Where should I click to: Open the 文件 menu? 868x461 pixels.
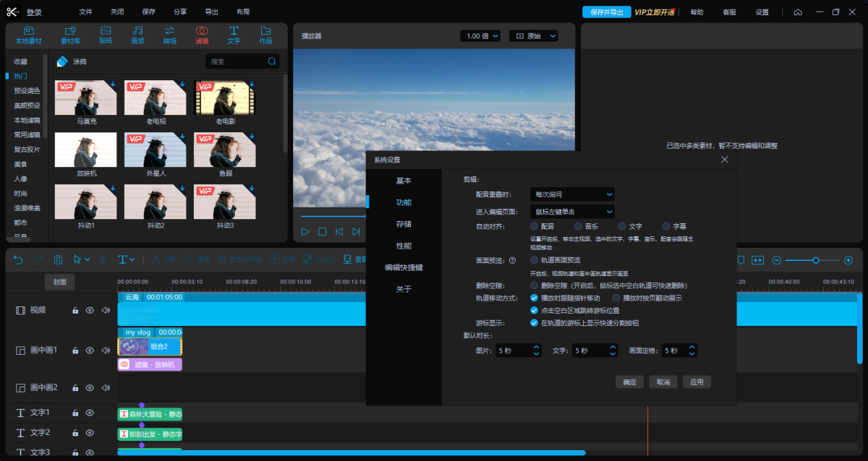click(86, 12)
